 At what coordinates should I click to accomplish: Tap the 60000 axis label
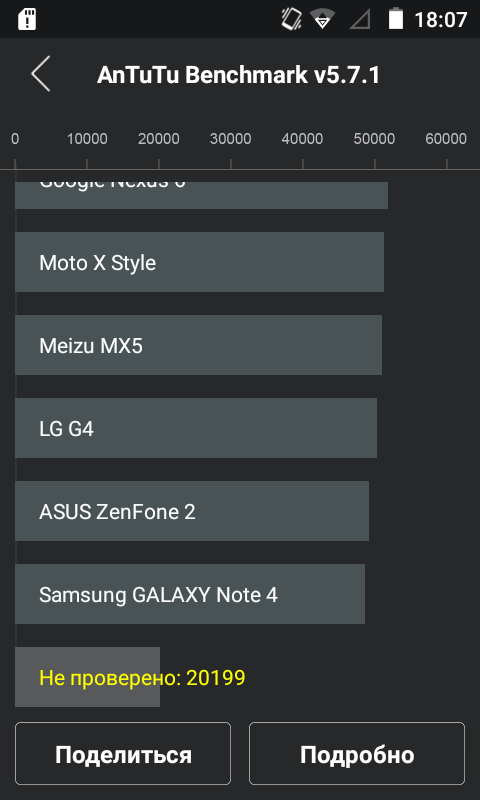446,138
